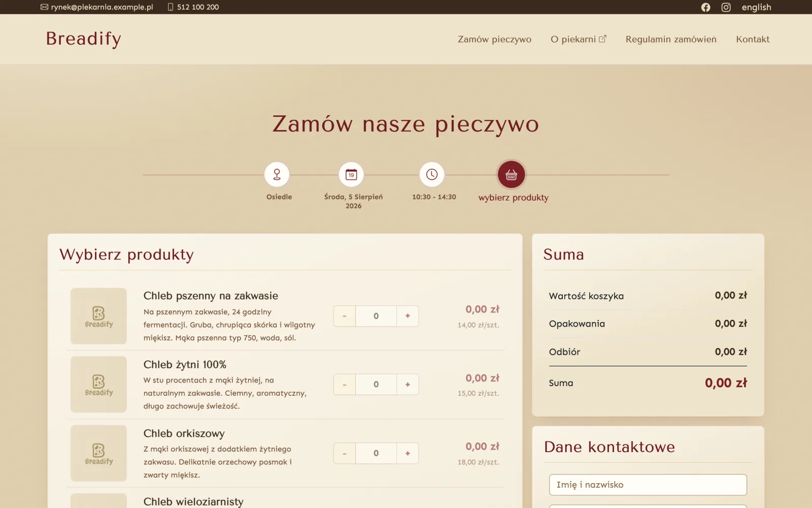Click the Wybierz produkty heading
Image resolution: width=812 pixels, height=508 pixels.
click(x=126, y=255)
